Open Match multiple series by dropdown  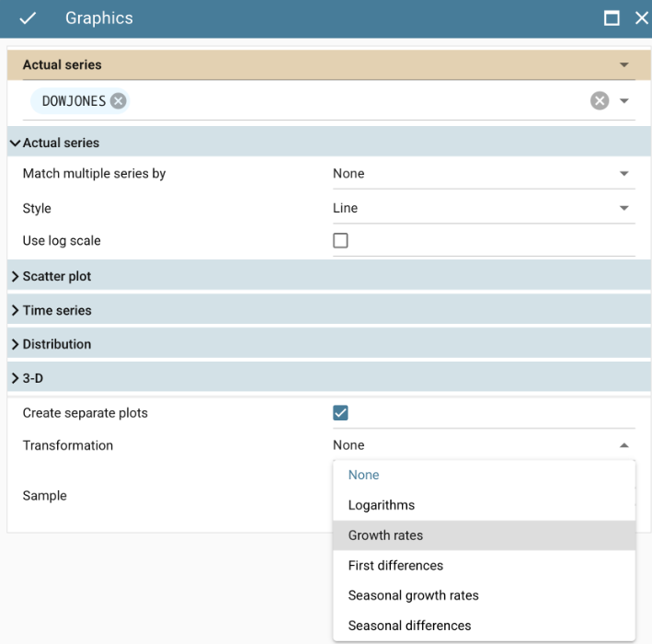click(483, 174)
